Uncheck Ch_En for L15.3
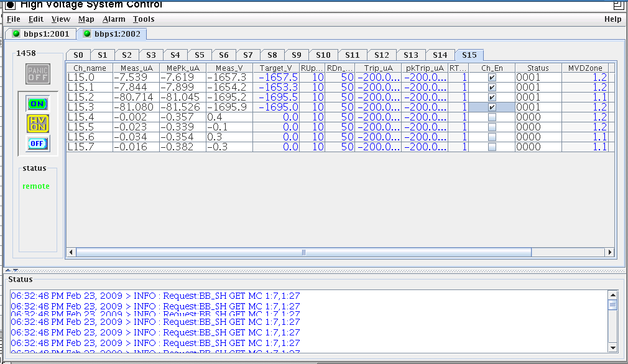Image resolution: width=628 pixels, height=364 pixels. [492, 107]
